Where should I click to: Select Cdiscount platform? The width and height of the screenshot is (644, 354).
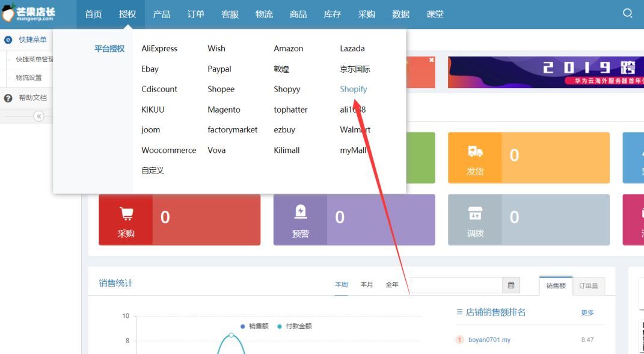coord(159,89)
